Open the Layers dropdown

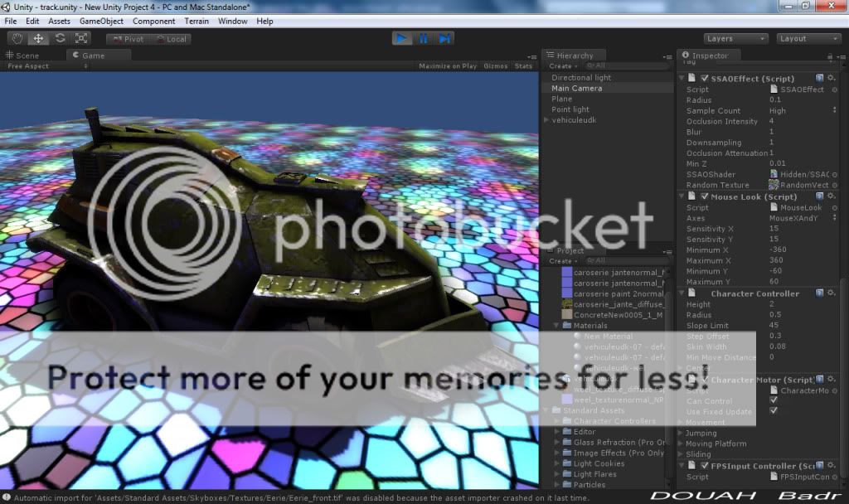click(x=736, y=38)
